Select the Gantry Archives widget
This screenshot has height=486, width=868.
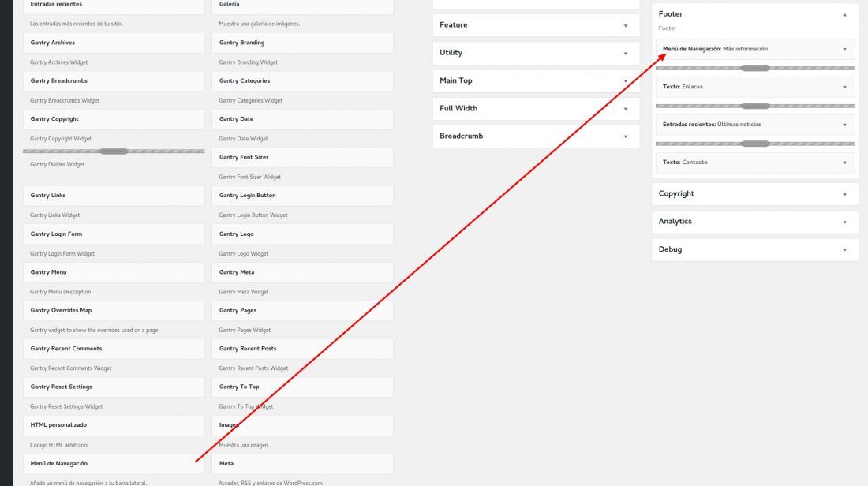[114, 43]
